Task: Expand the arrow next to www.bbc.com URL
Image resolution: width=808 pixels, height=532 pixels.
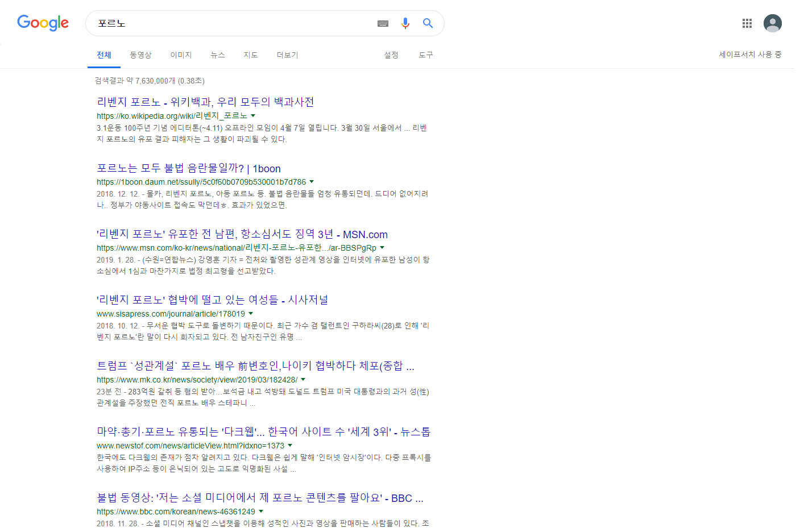Action: 261,511
